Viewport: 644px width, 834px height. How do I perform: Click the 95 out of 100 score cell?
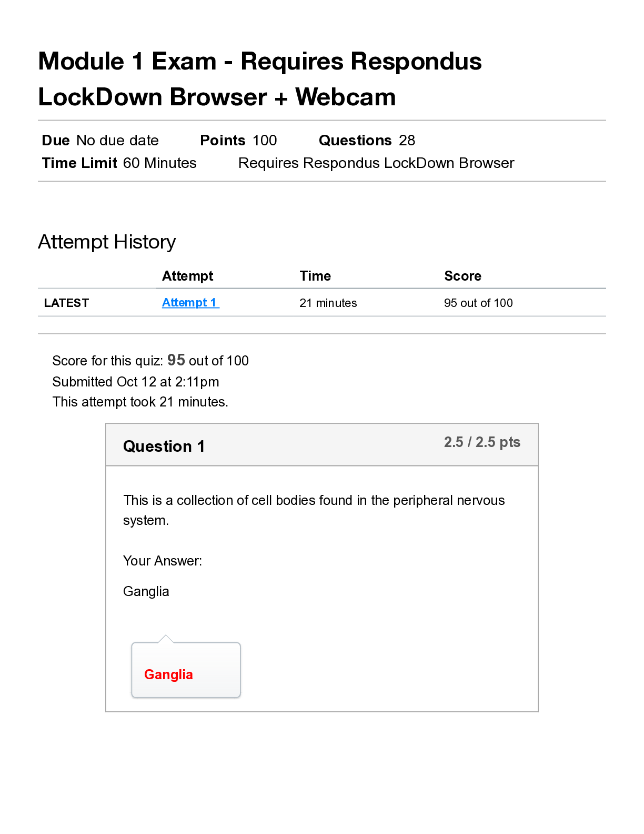coord(478,303)
